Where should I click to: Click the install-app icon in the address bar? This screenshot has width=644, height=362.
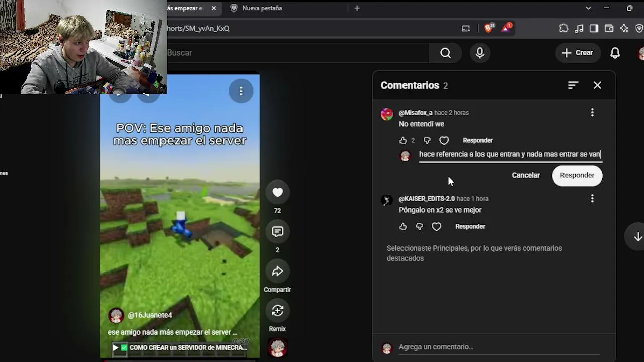point(466,28)
